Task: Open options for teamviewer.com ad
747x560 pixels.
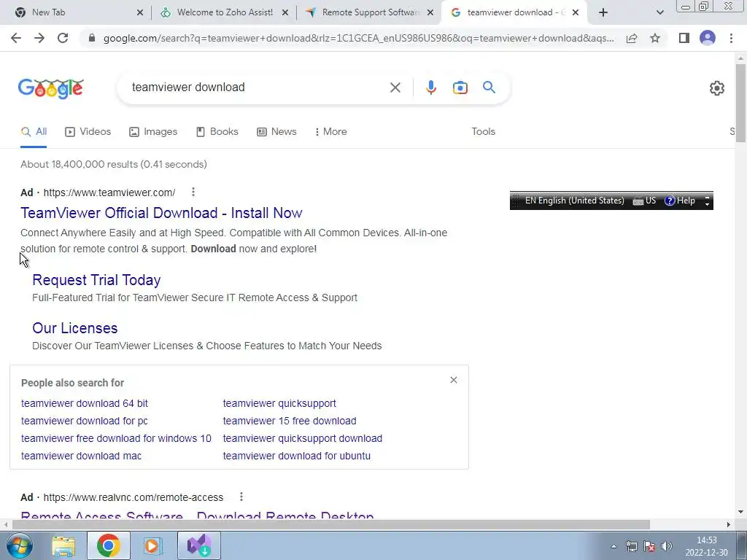Action: point(193,192)
